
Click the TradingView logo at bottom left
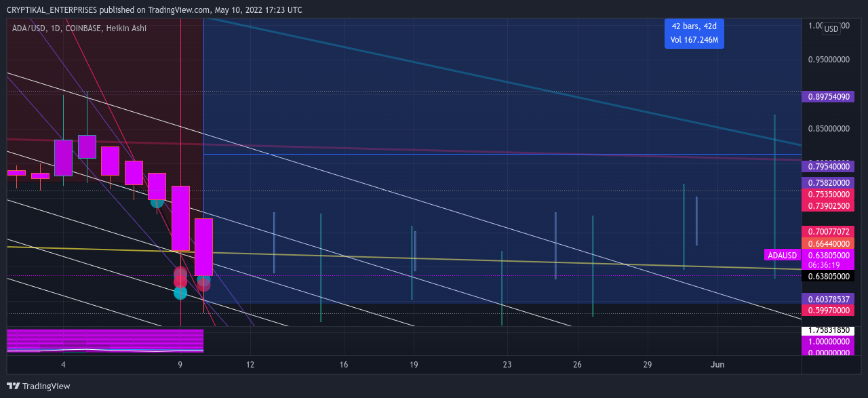pyautogui.click(x=38, y=386)
